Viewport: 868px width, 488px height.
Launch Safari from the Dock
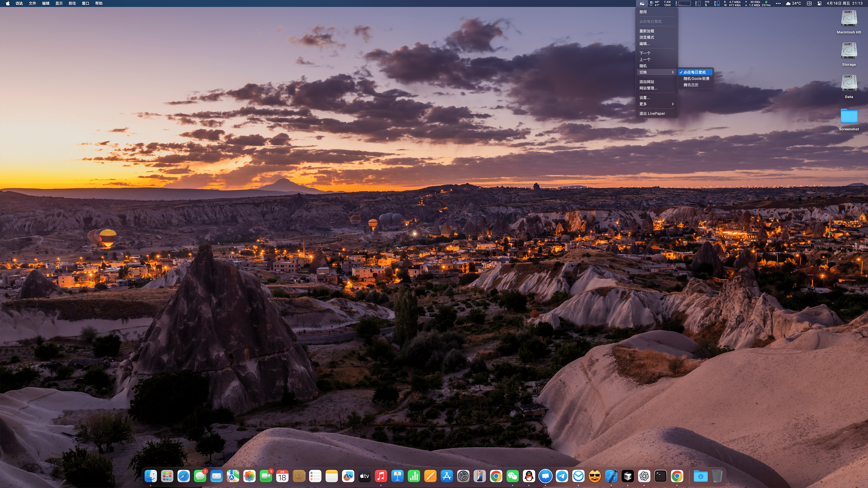coord(184,476)
